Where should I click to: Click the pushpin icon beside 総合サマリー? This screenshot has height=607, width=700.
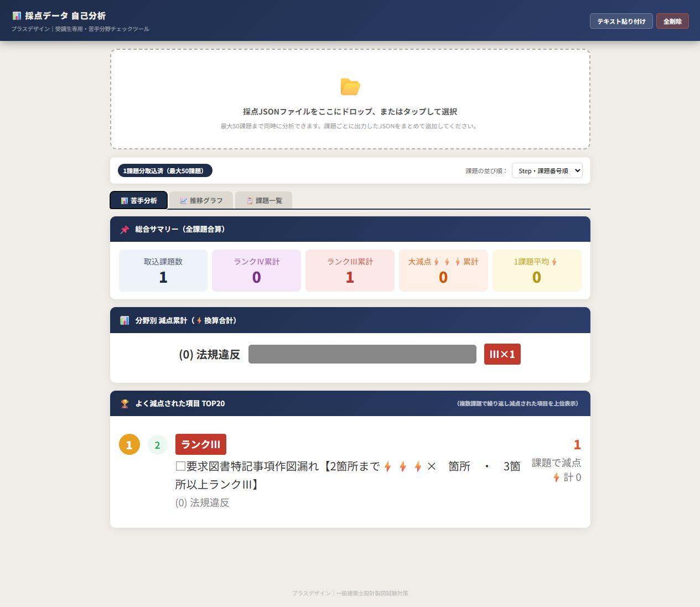(125, 229)
